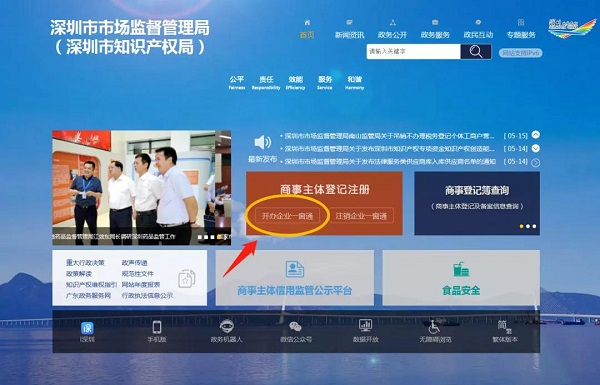Select the yellow carousel dot in 商事登记簿查询

521,226
